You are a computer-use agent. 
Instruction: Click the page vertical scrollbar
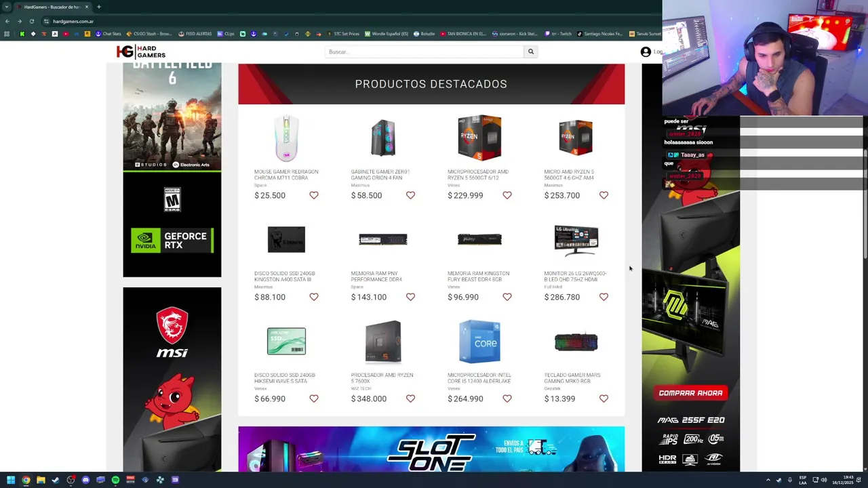(865, 203)
